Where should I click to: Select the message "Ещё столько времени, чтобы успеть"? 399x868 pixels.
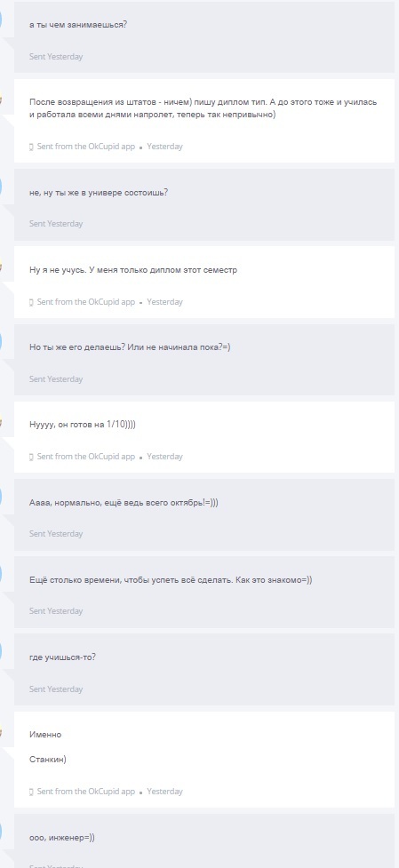click(204, 593)
